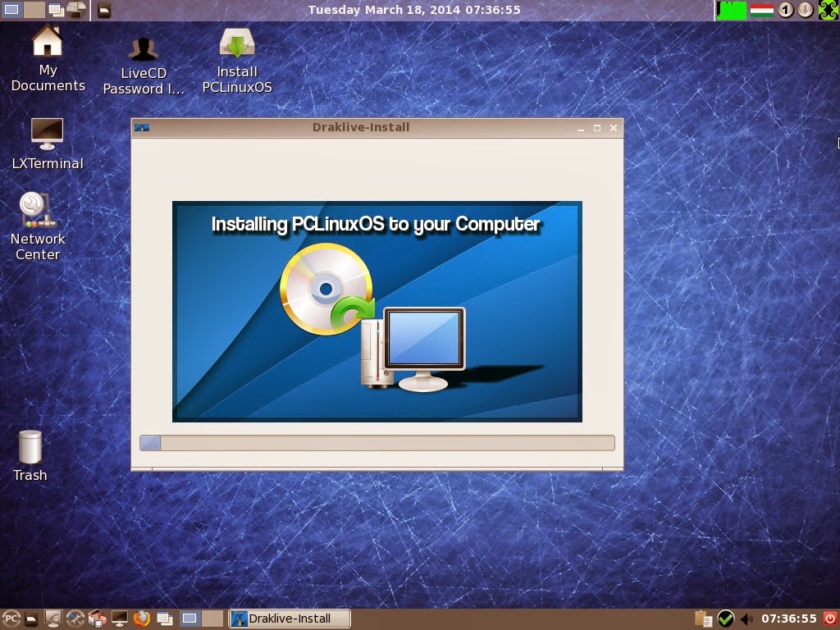Click the date and time in top panel
The width and height of the screenshot is (840, 630).
click(414, 10)
